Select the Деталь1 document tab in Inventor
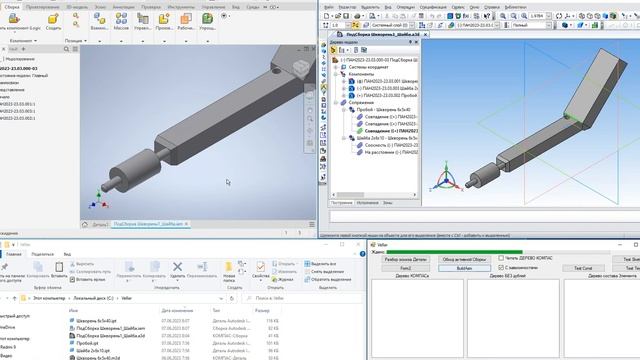Viewport: 640px width, 360px height. click(x=100, y=224)
